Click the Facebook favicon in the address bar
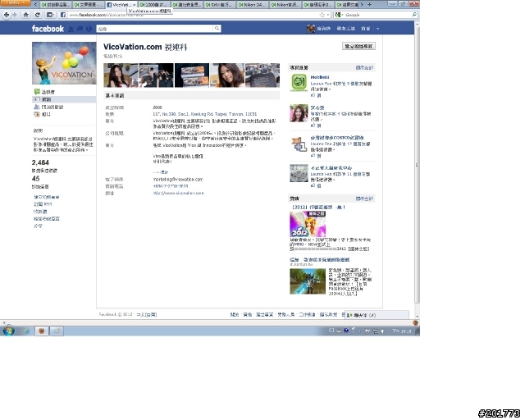 (x=63, y=15)
